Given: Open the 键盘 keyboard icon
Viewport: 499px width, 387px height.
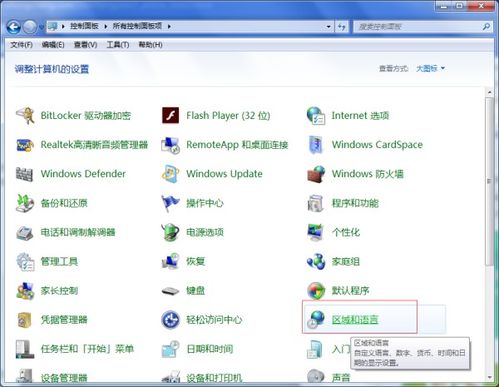Looking at the screenshot, I should coord(170,291).
